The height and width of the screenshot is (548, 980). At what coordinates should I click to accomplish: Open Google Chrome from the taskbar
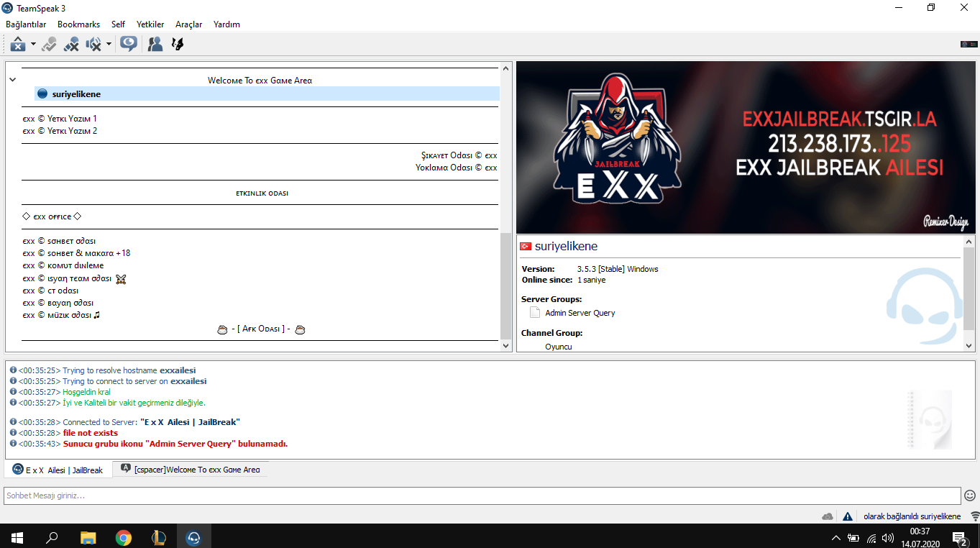click(124, 537)
